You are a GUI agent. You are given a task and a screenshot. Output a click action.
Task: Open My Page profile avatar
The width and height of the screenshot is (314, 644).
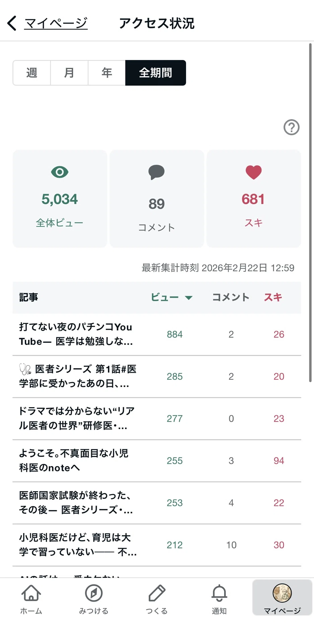click(x=282, y=593)
